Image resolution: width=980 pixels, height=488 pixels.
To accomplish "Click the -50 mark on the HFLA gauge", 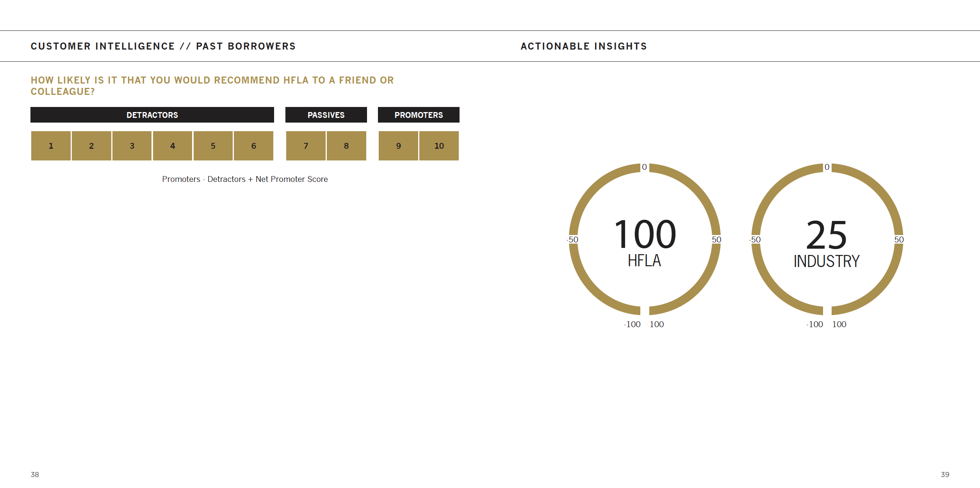I will click(x=573, y=239).
